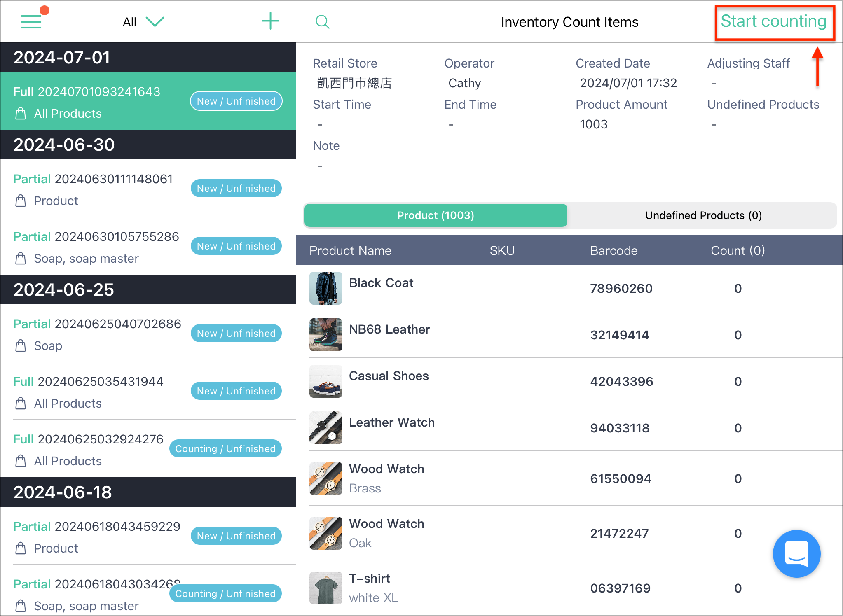The width and height of the screenshot is (843, 616).
Task: Click the Leather Watch product image
Action: 326,428
